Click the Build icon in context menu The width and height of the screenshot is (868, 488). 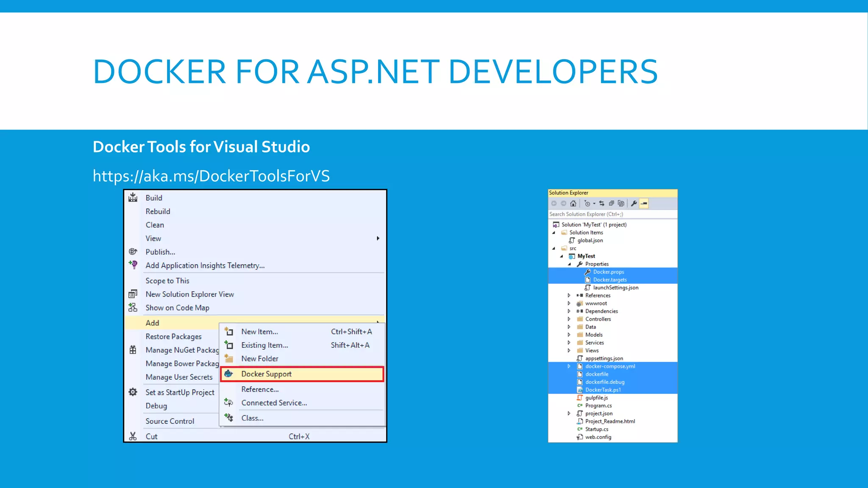(x=133, y=197)
